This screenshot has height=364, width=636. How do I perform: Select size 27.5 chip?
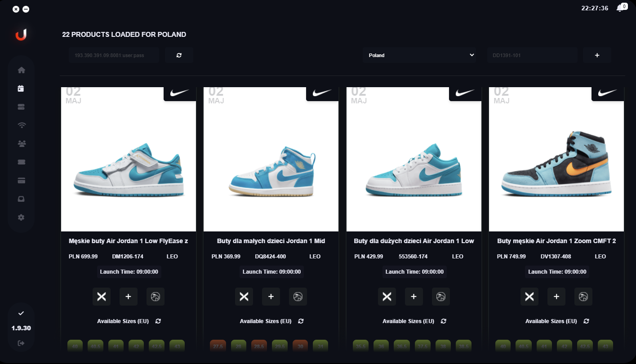click(218, 346)
